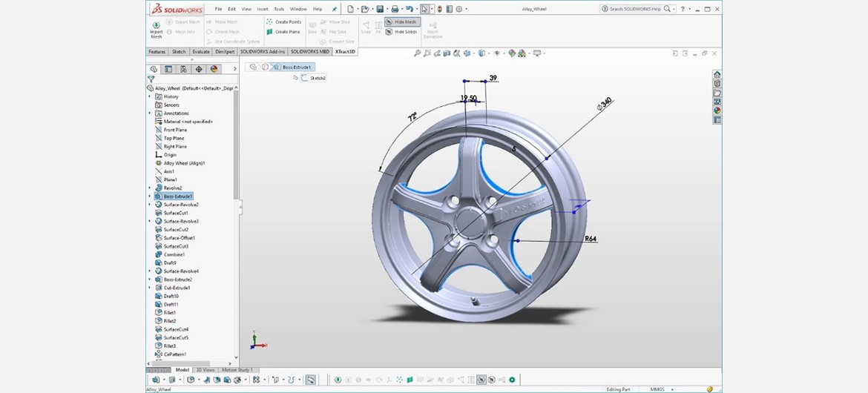
Task: Click the Rebuild traffic light icon
Action: click(440, 9)
